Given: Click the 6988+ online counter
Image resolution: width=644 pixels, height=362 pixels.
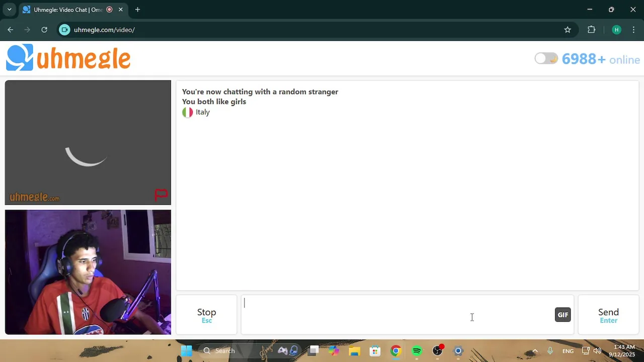Looking at the screenshot, I should (601, 59).
